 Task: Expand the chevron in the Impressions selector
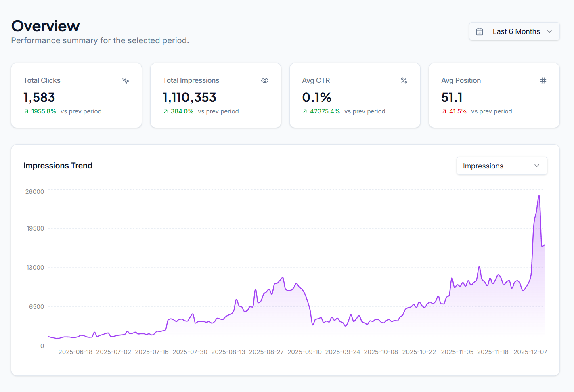pyautogui.click(x=536, y=166)
